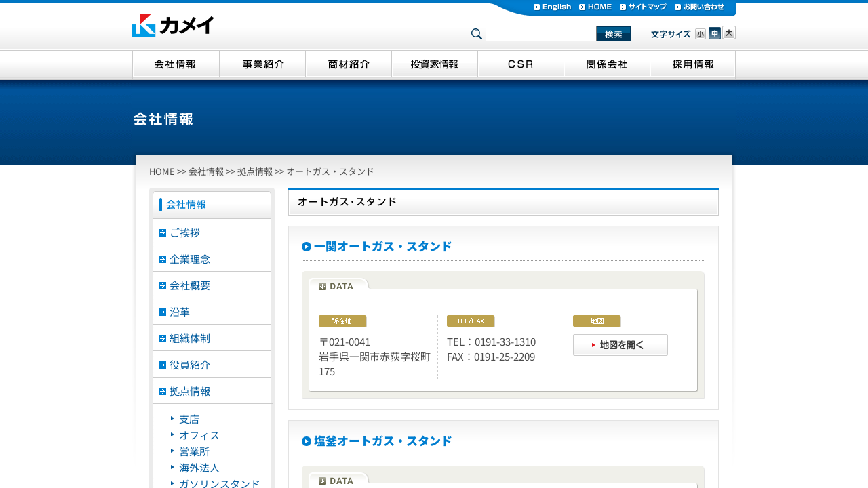
Task: Set font size to small (小)
Action: [x=701, y=34]
